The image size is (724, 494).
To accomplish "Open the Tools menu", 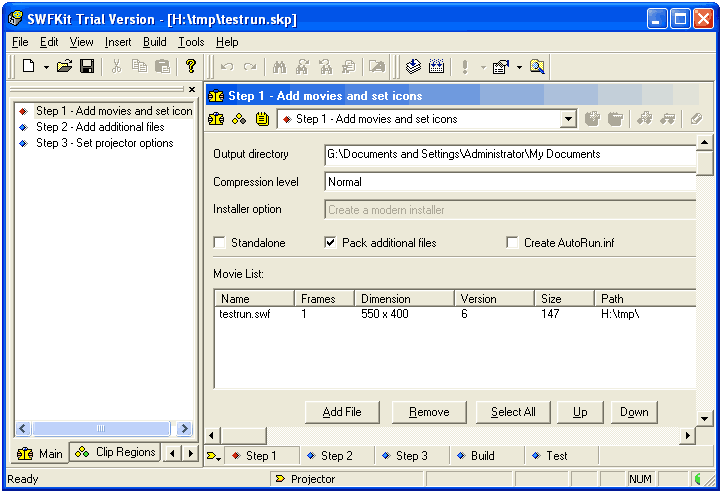I will (191, 42).
